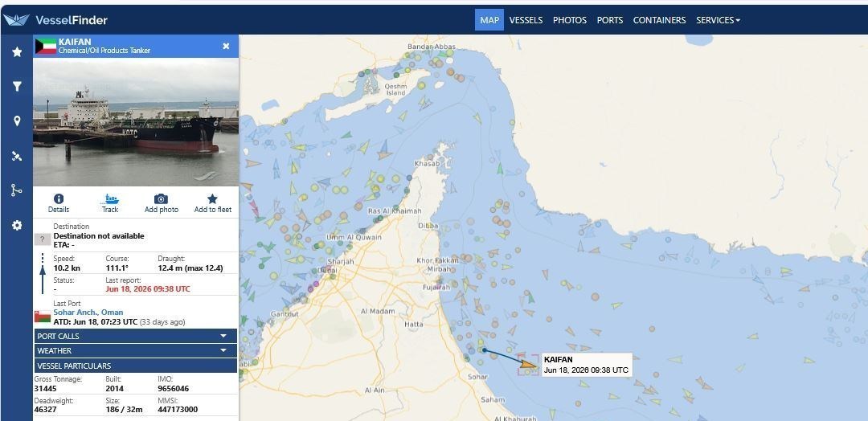Screen dimensions: 868x421
Task: Open the map filter funnel icon
Action: [17, 86]
